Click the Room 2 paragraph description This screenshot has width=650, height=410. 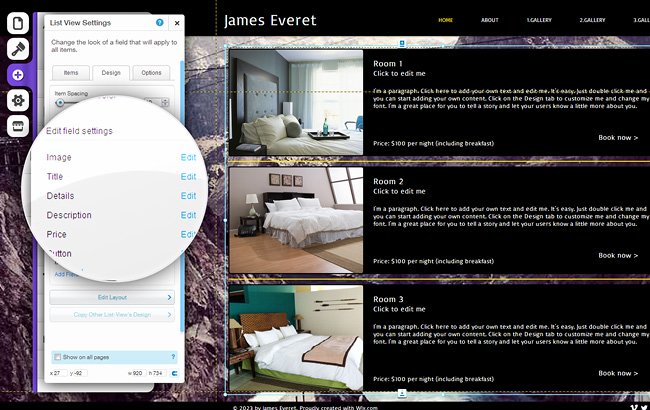pyautogui.click(x=511, y=216)
